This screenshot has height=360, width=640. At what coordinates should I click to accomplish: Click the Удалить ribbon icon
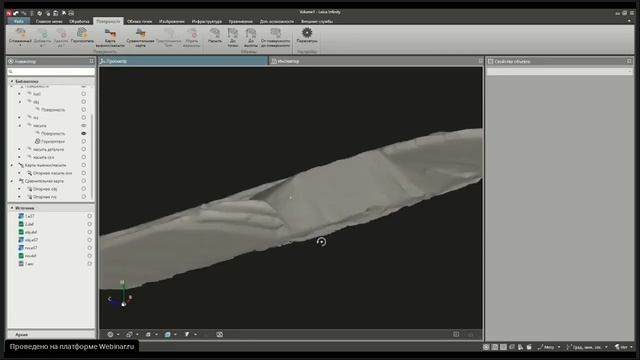click(61, 37)
